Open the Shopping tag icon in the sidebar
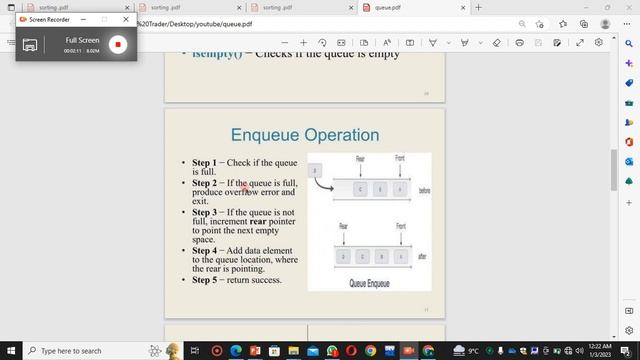This screenshot has height=360, width=640. tap(629, 83)
